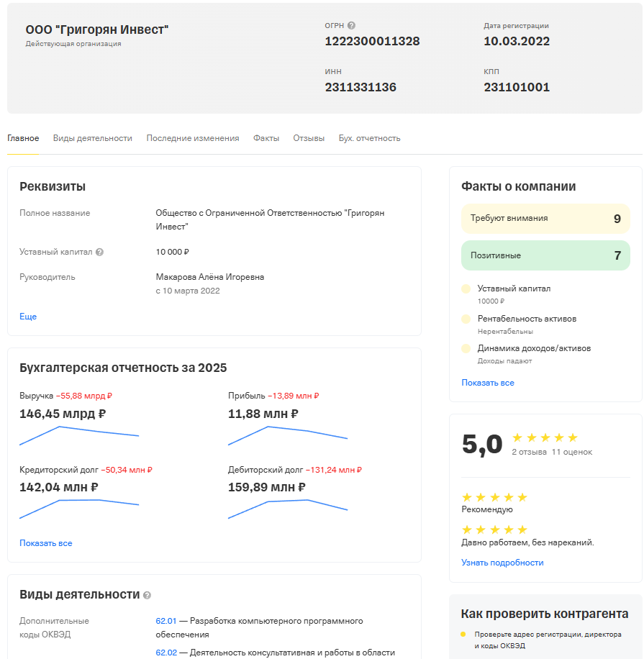Click the yellow dot beside Рентабельность активов
The width and height of the screenshot is (644, 659).
point(466,319)
